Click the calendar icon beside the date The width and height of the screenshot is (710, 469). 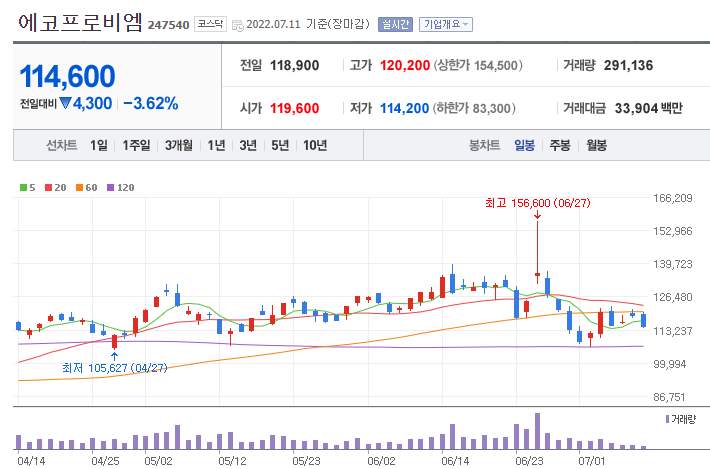(237, 25)
